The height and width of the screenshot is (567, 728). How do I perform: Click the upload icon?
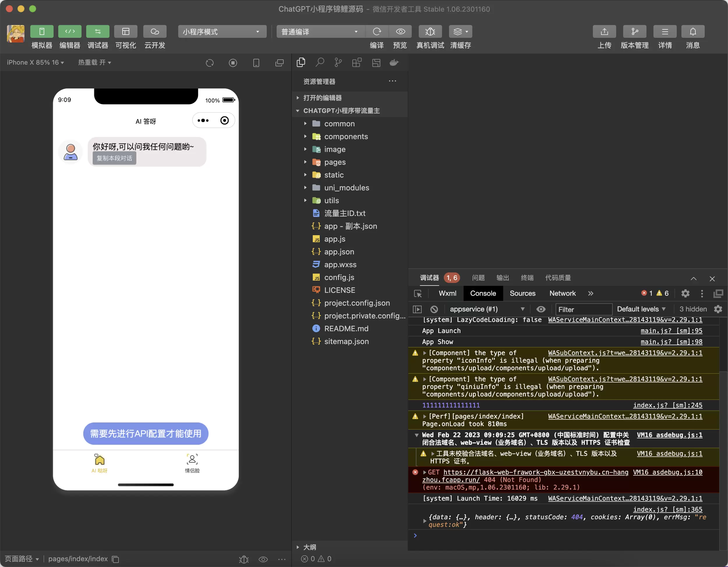click(604, 32)
